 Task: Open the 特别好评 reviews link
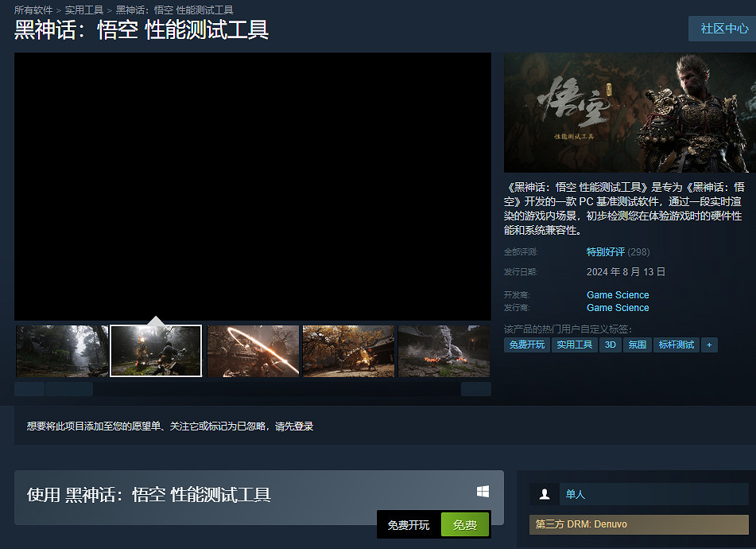click(606, 252)
